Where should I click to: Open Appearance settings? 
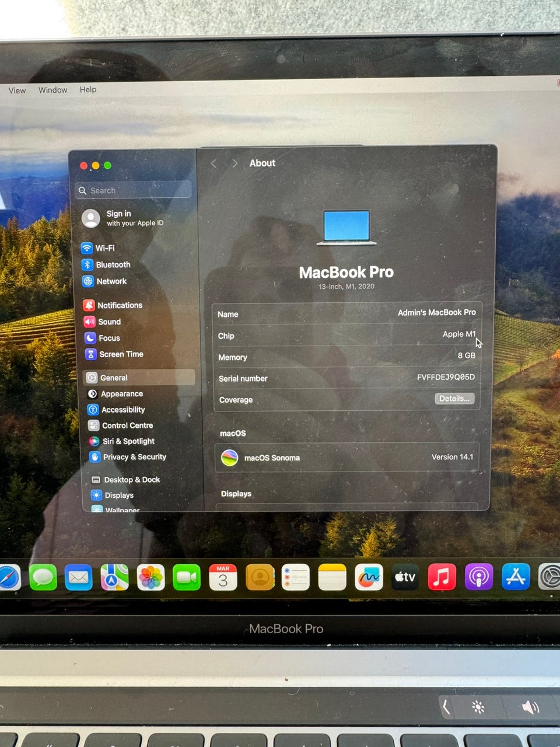116,394
